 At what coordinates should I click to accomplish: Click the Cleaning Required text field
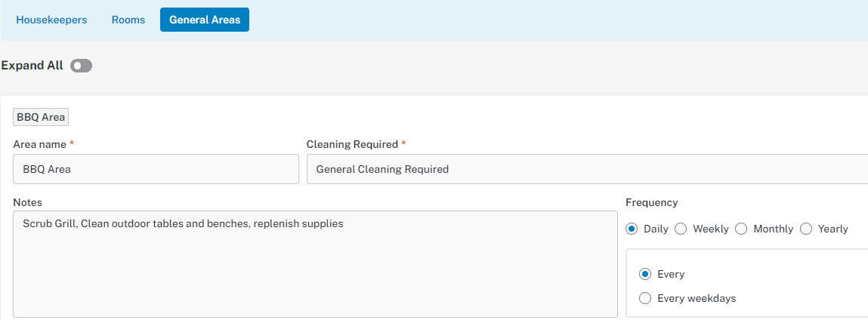click(587, 169)
